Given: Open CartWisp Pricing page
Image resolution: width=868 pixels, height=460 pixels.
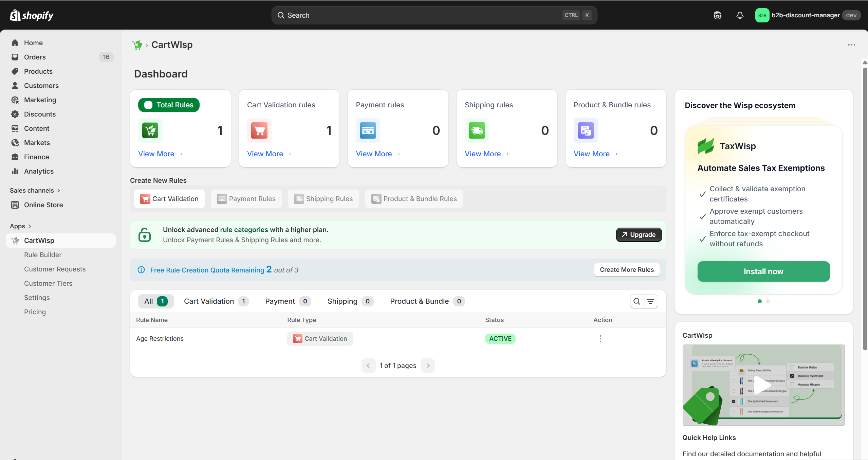Looking at the screenshot, I should coord(35,312).
